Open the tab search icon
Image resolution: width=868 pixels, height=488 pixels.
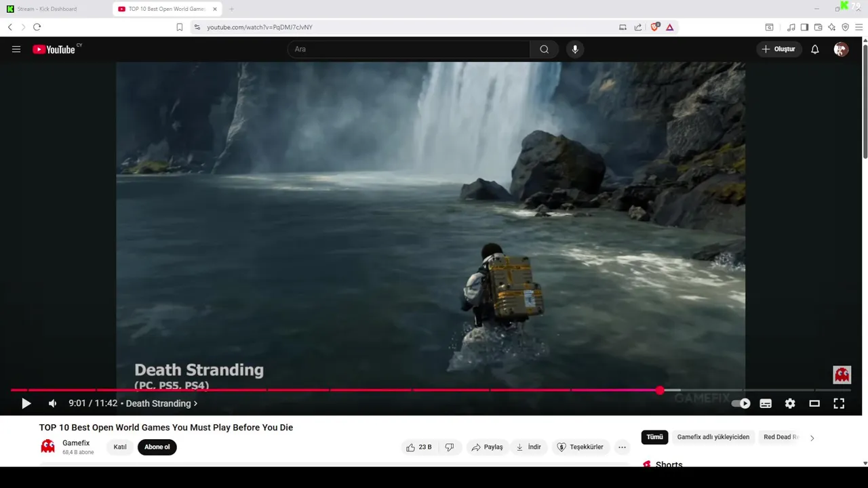tap(769, 27)
